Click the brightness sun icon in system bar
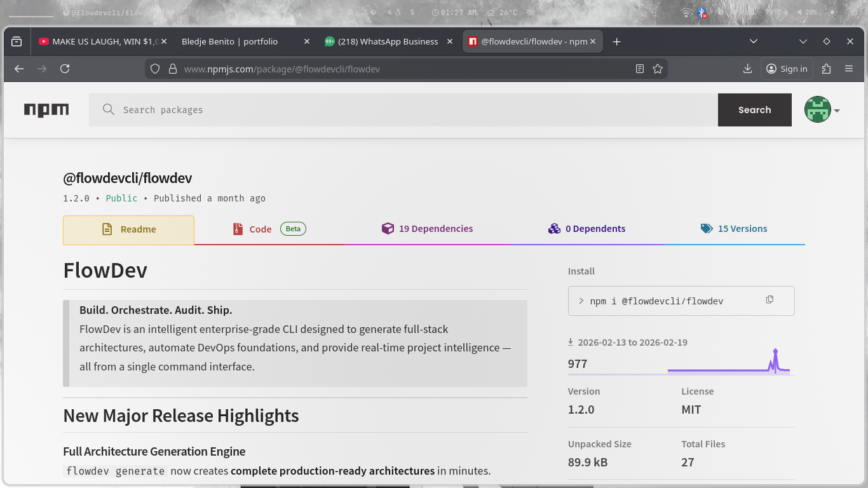 point(832,13)
